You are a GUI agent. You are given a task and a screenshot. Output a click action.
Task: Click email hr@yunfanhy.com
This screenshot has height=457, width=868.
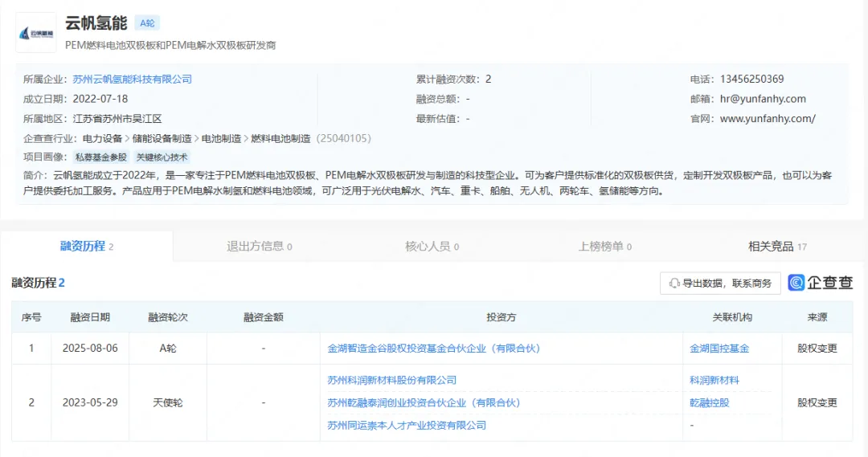(x=763, y=99)
